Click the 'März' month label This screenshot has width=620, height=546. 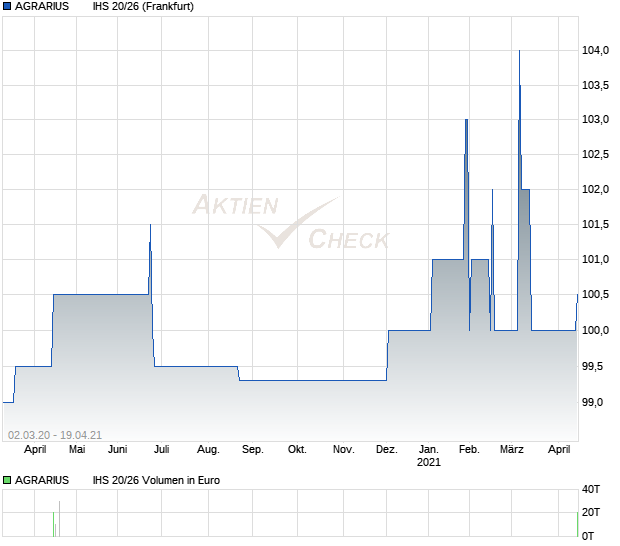(512, 449)
